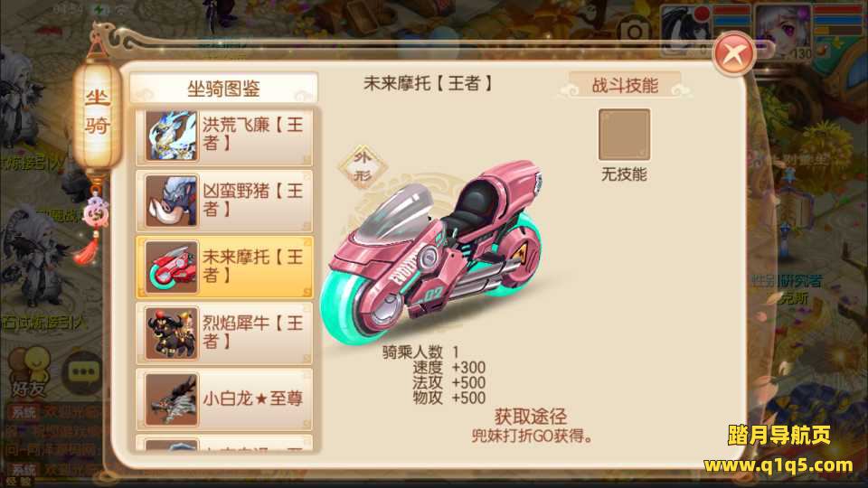Tap the 外形 appearance diamond badge
This screenshot has width=868, height=488.
pos(363,166)
